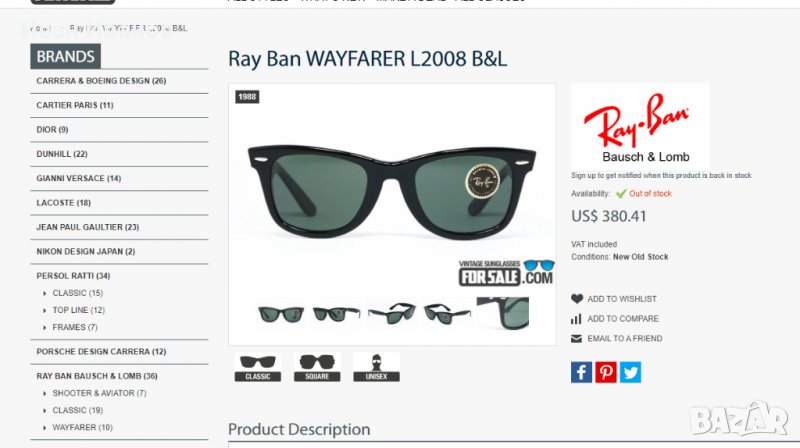800x448 pixels.
Task: Open Persol Ratti Classic (15) subcategory
Action: [78, 293]
